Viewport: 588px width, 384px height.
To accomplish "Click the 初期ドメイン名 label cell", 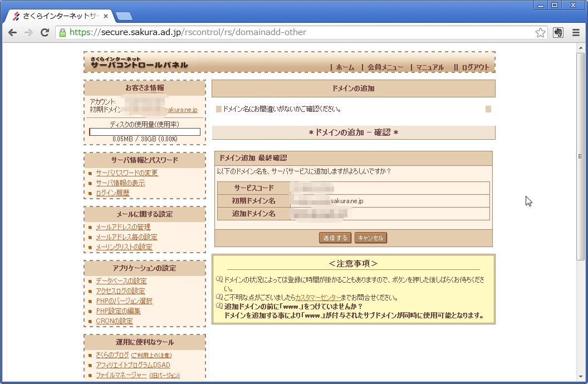I will (253, 201).
